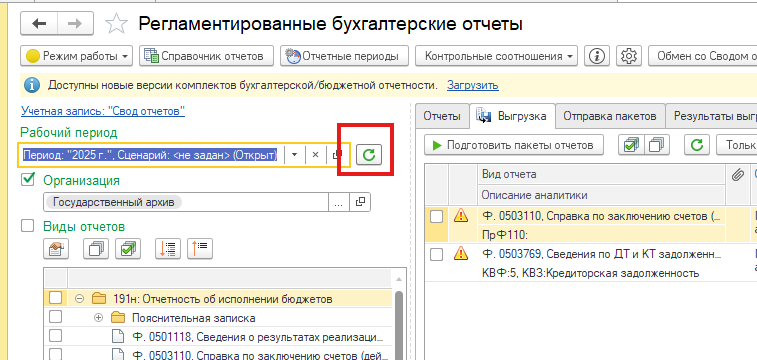Uncheck the Организация checkbox
This screenshot has width=757, height=360.
tap(28, 180)
